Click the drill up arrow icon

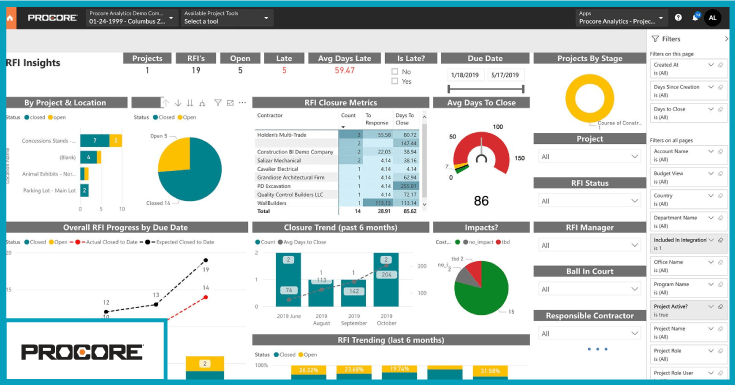point(165,103)
